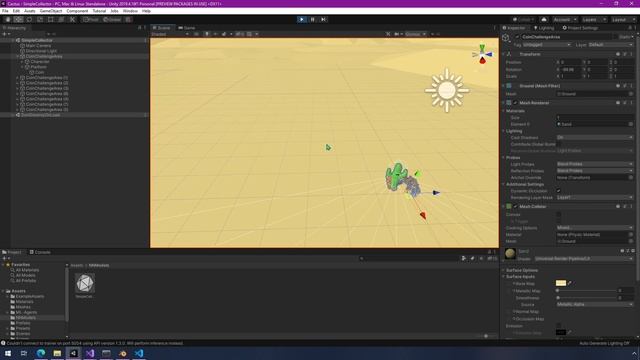Viewport: 640px width, 360px height.
Task: Select Directional Light in Hierarchy
Action: coord(41,51)
